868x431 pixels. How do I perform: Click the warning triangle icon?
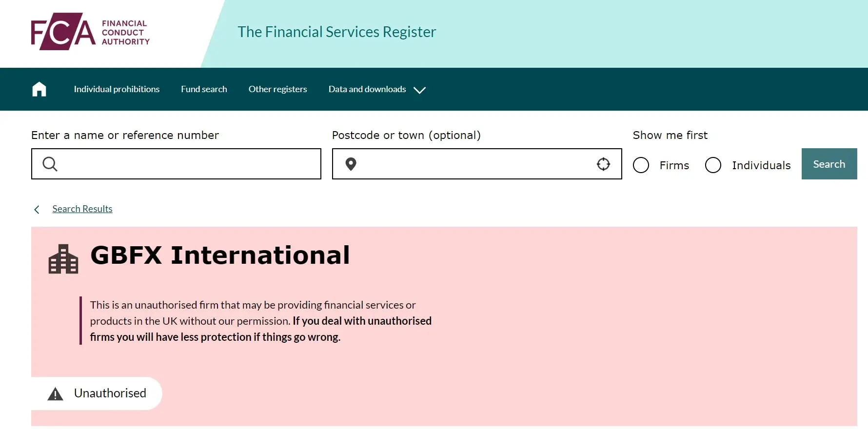pos(56,394)
